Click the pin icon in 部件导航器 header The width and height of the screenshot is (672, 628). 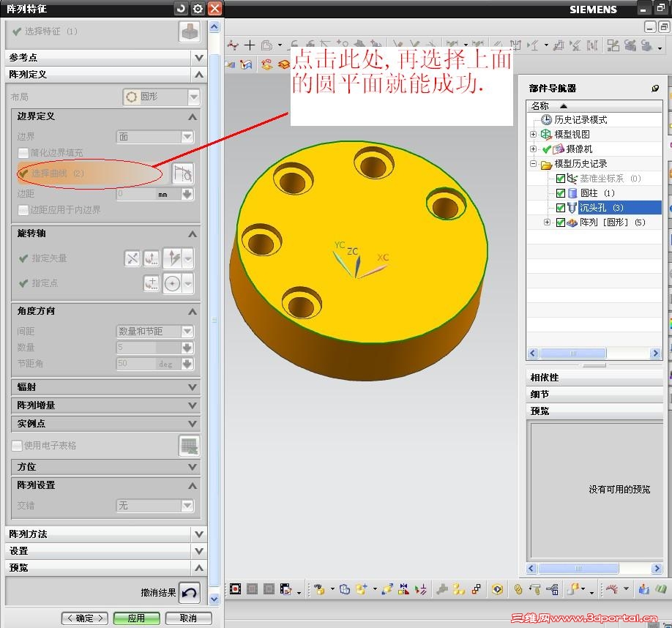(x=655, y=89)
